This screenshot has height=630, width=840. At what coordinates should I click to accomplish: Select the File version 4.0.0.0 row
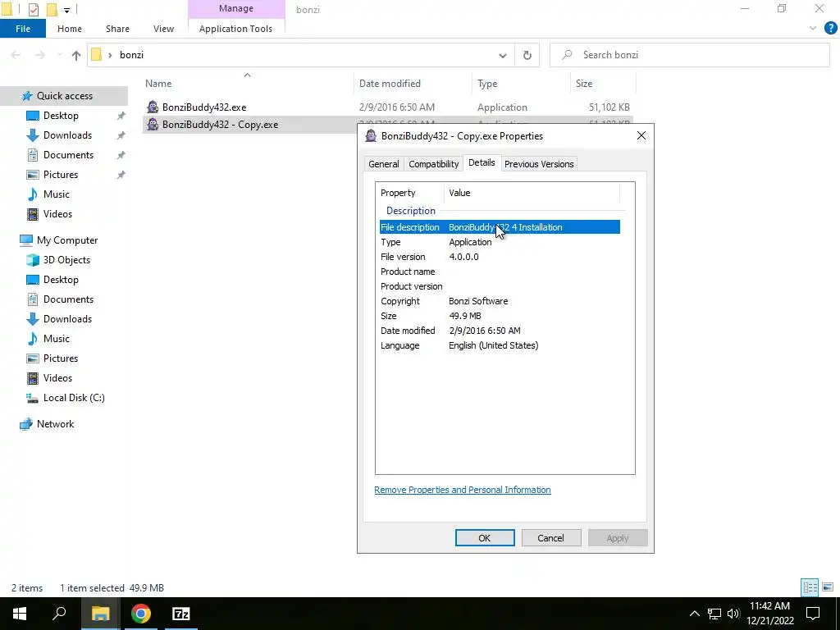(500, 257)
